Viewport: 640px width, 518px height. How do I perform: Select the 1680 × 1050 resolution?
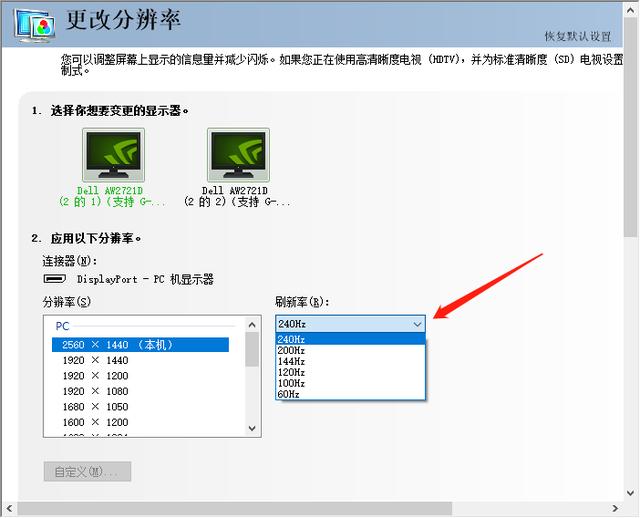[140, 407]
